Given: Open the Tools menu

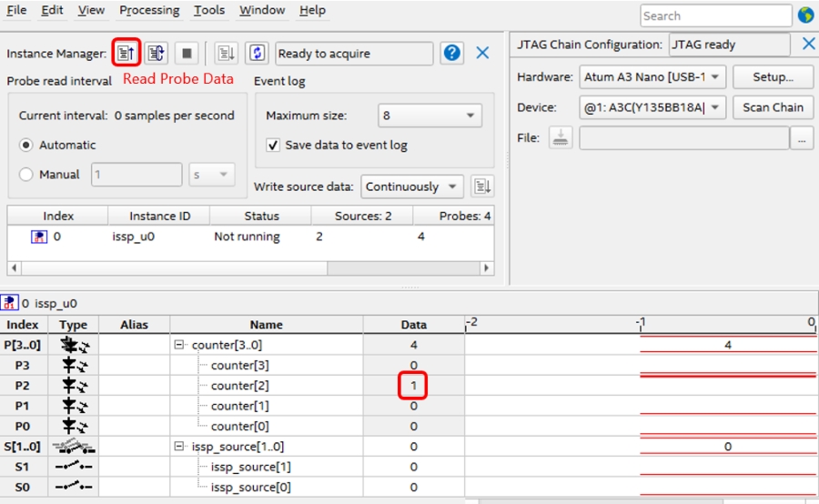Looking at the screenshot, I should point(208,10).
